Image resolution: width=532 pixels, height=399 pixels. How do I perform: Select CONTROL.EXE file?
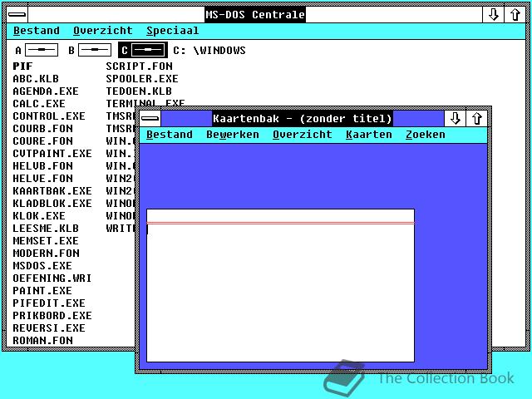point(49,116)
